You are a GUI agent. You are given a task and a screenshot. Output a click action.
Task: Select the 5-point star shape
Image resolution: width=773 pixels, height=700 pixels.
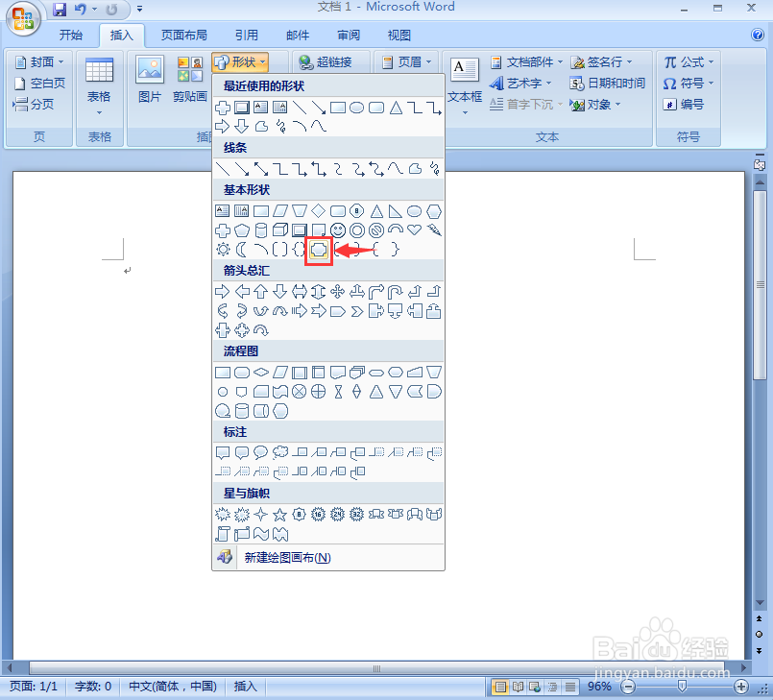[x=280, y=515]
